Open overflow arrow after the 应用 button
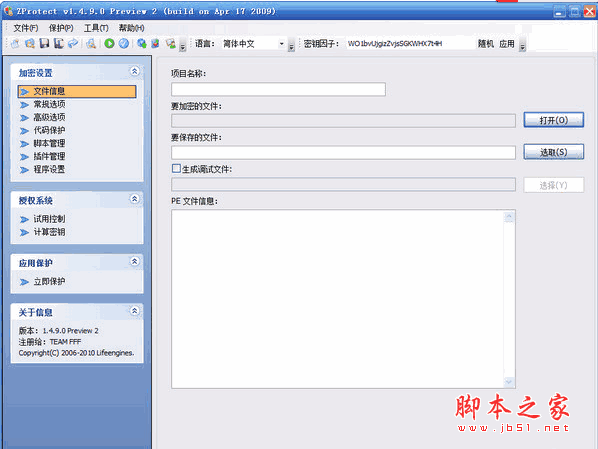 523,45
